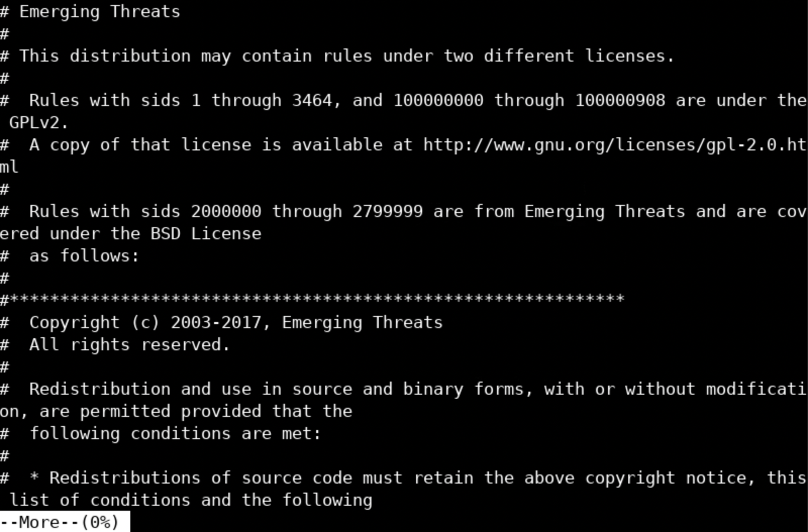Click the row of asterisks separator
808x532 pixels.
(x=312, y=299)
